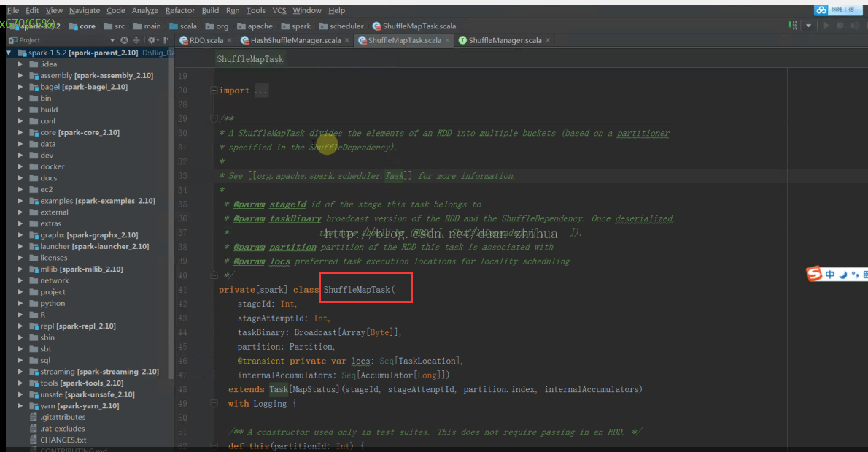
Task: Close the HashShuffleManager.scala tab
Action: [347, 40]
